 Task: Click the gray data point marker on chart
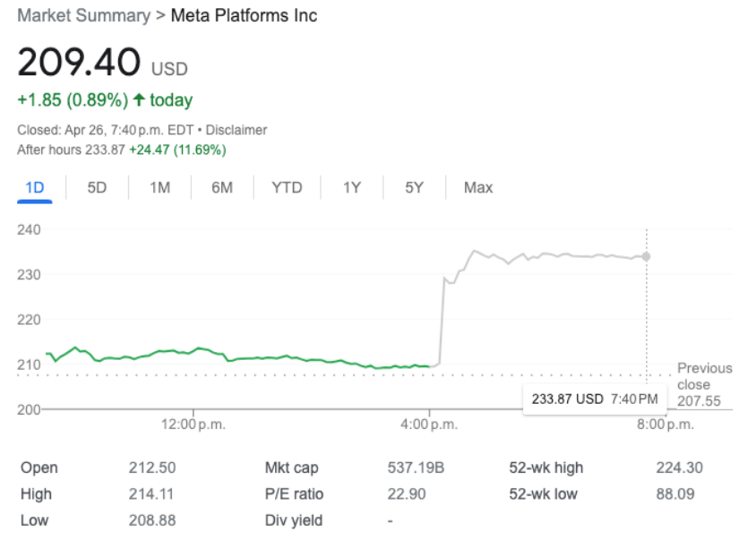646,256
